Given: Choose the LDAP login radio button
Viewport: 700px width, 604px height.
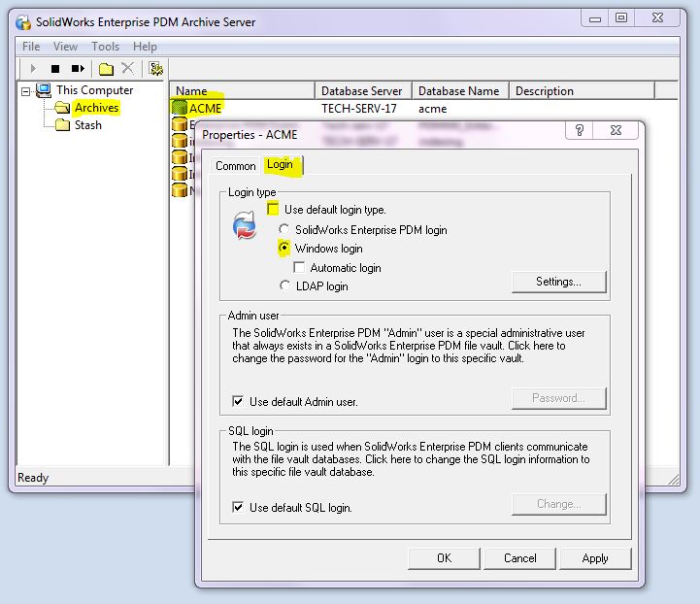Looking at the screenshot, I should click(x=284, y=285).
